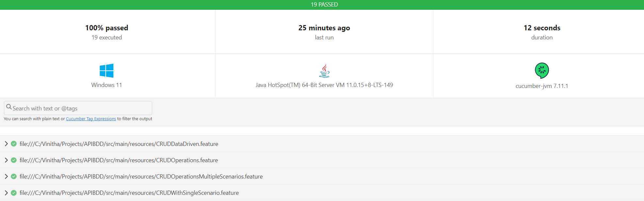Viewport: 644px width, 201px height.
Task: Click green checkmark beside CRUDWithSingleScenario.feature
Action: click(x=14, y=193)
